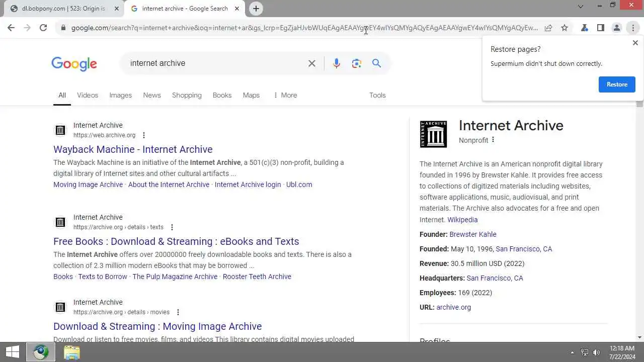Viewport: 644px width, 362px height.
Task: Open options for details › movies result
Action: (178, 312)
